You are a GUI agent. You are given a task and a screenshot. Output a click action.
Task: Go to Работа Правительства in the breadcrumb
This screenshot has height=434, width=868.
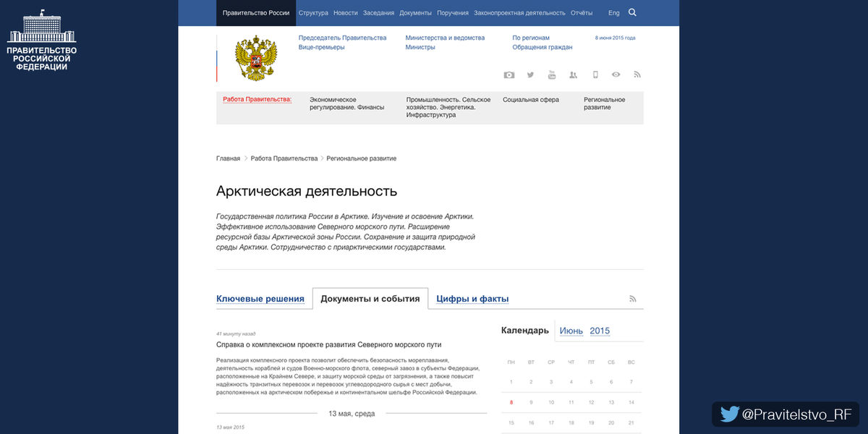click(284, 158)
